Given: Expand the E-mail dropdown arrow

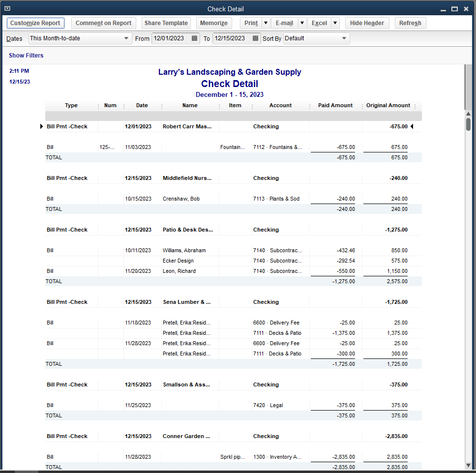Looking at the screenshot, I should coord(302,23).
